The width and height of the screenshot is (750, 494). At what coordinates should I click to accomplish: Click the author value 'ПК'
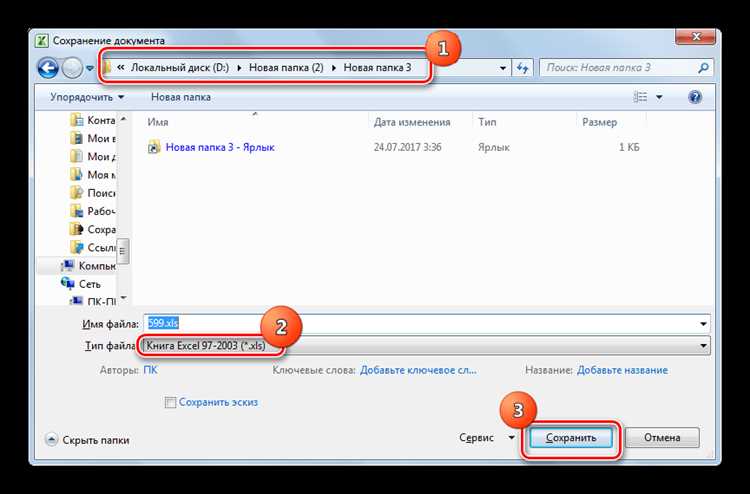[150, 370]
